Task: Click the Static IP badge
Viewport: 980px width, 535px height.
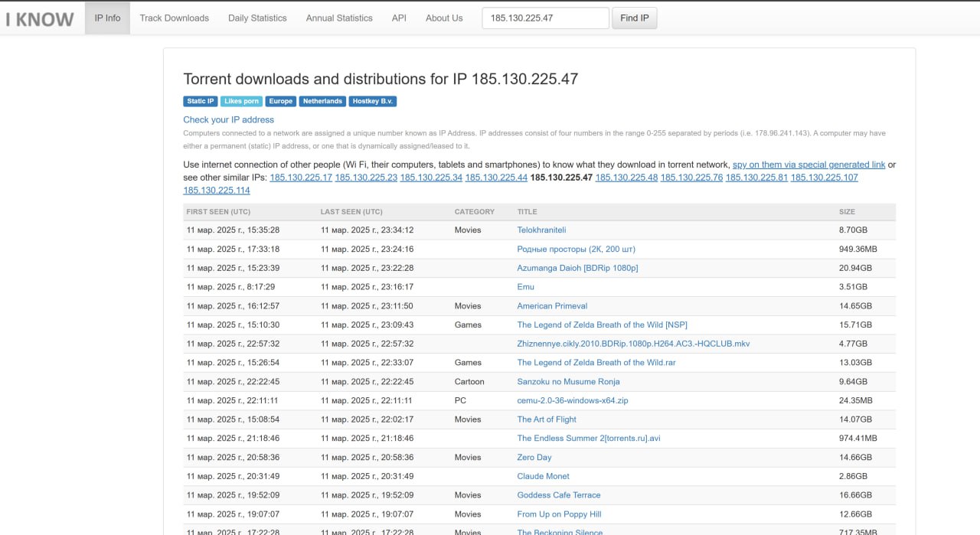Action: pos(201,101)
